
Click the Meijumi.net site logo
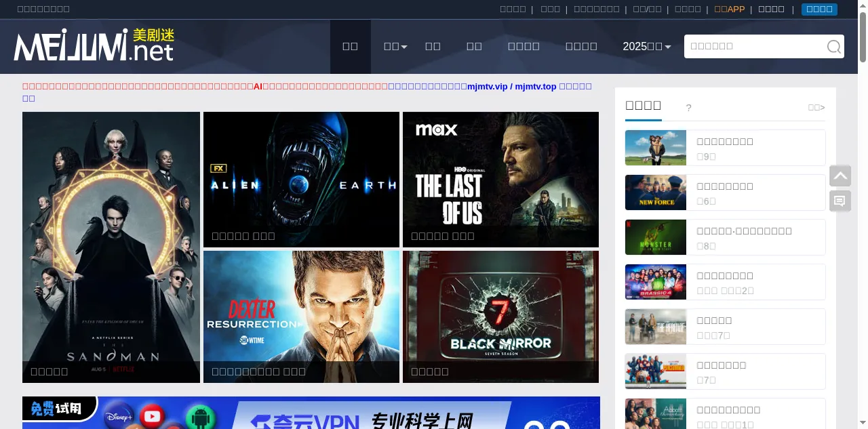click(x=94, y=45)
